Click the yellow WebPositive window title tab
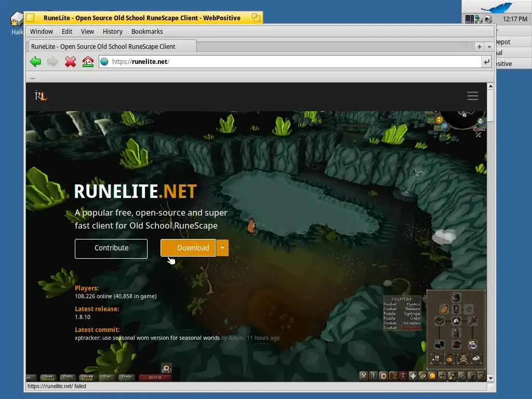The width and height of the screenshot is (532, 399). pos(143,18)
